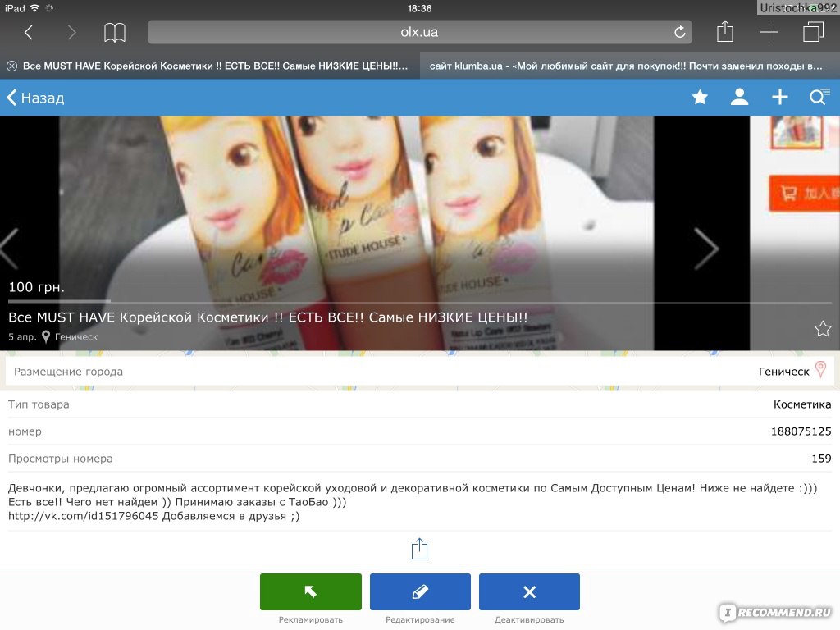Tap the listing title Все MUST HAVE
This screenshot has height=630, width=840.
click(268, 317)
